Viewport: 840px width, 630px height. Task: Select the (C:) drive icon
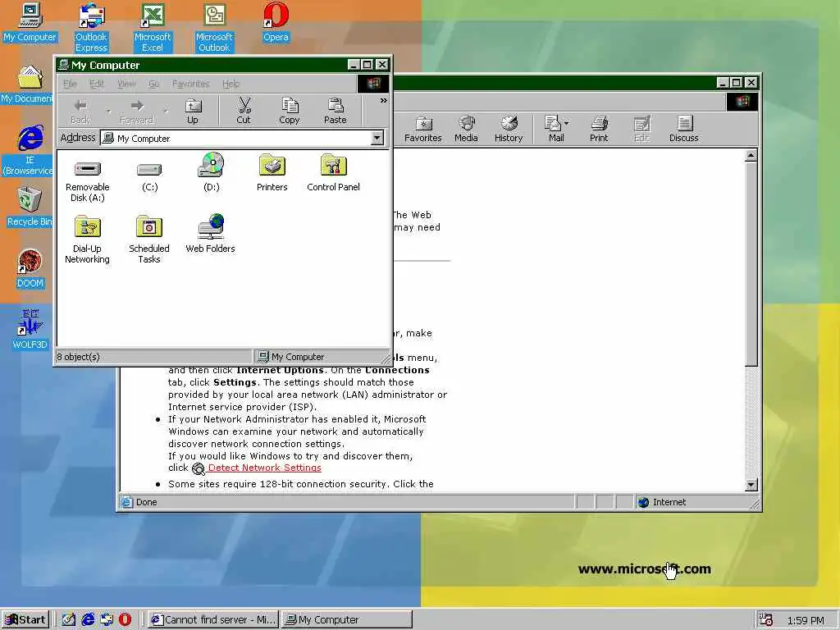pyautogui.click(x=149, y=176)
